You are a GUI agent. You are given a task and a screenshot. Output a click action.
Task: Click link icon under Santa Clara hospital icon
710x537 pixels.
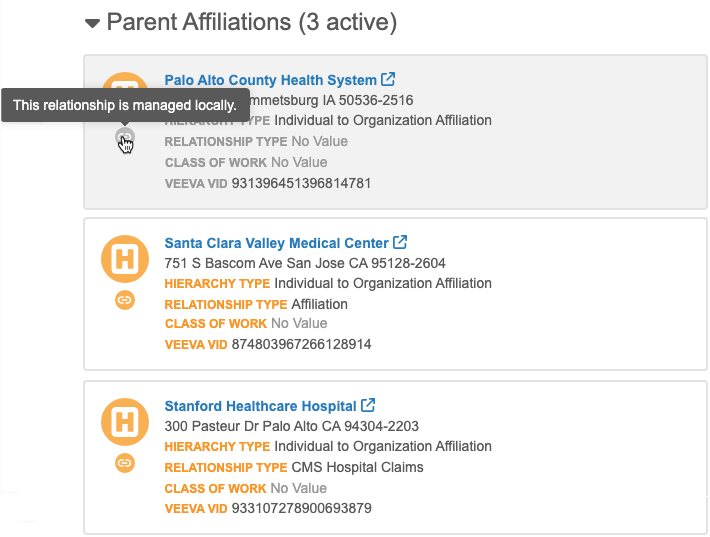[x=125, y=300]
